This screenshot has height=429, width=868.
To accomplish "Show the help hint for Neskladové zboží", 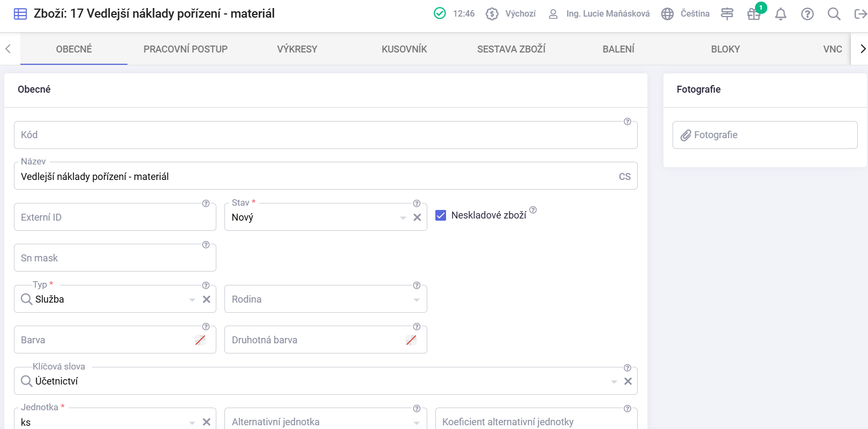I will (x=533, y=210).
